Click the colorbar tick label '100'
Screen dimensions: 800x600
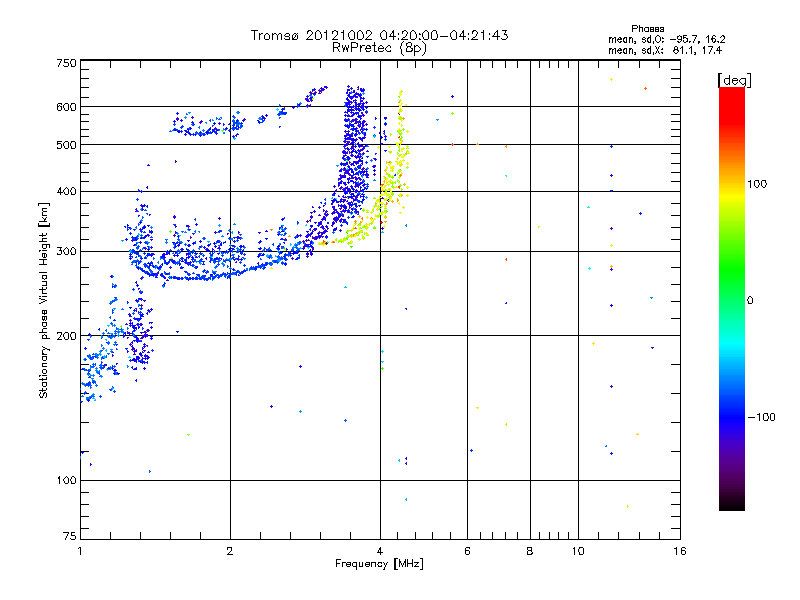pyautogui.click(x=757, y=184)
